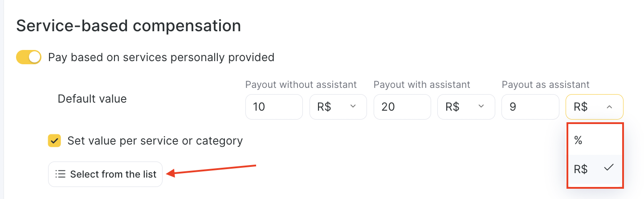
Task: Click list icon in Select from the list
Action: click(60, 174)
